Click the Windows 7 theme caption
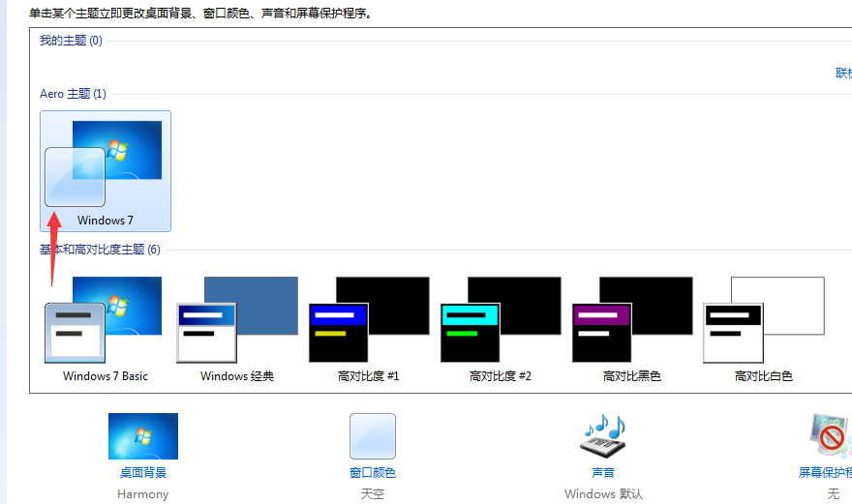Image resolution: width=852 pixels, height=504 pixels. tap(105, 221)
